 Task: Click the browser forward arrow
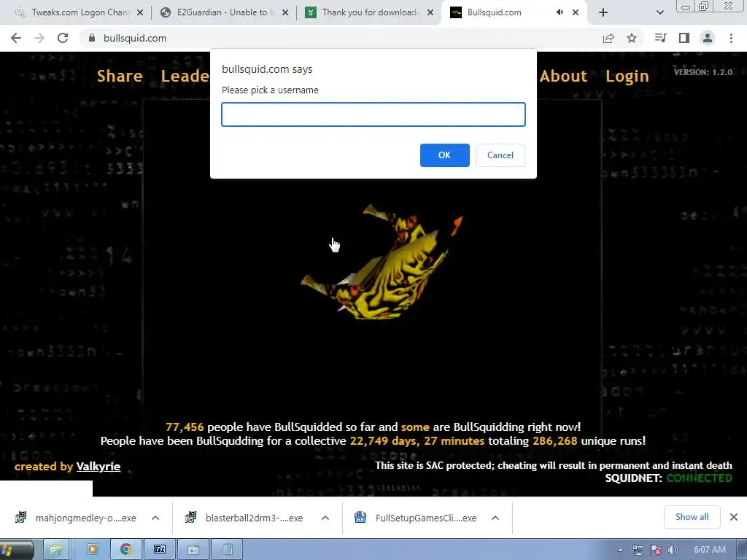tap(39, 38)
